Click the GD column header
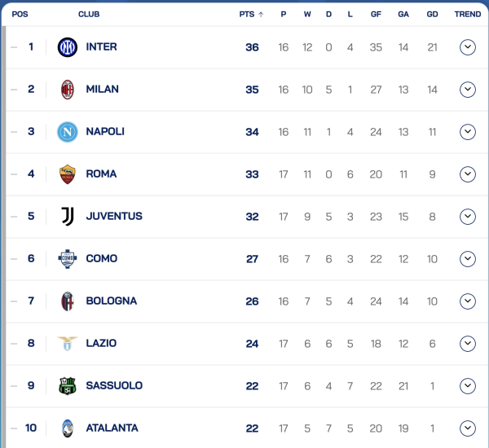The height and width of the screenshot is (448, 489). tap(432, 14)
